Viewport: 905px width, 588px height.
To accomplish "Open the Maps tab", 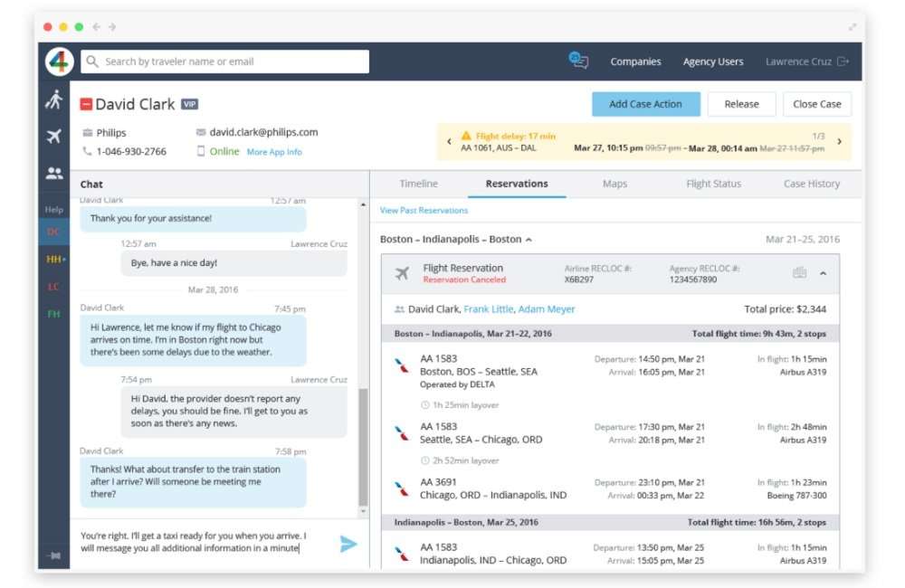I will coord(614,184).
